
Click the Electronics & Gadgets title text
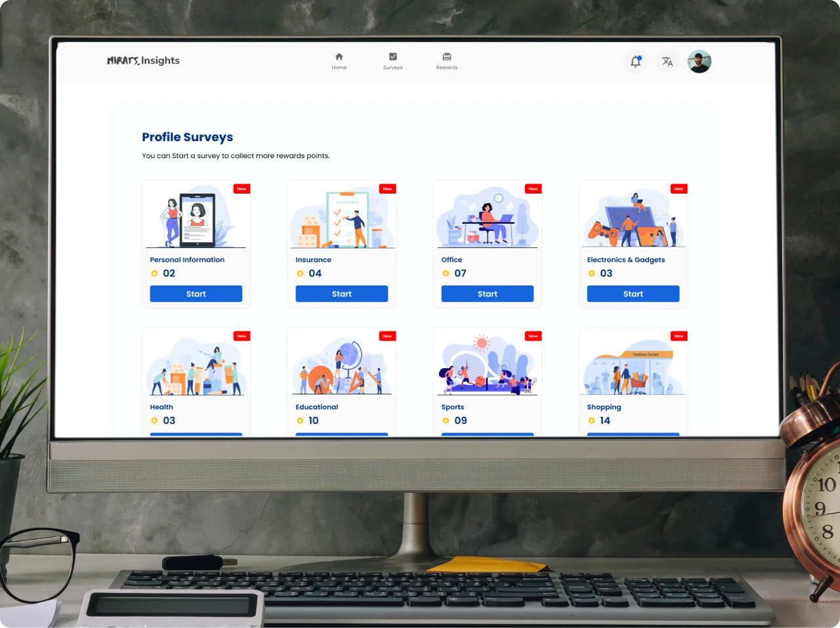coord(626,260)
